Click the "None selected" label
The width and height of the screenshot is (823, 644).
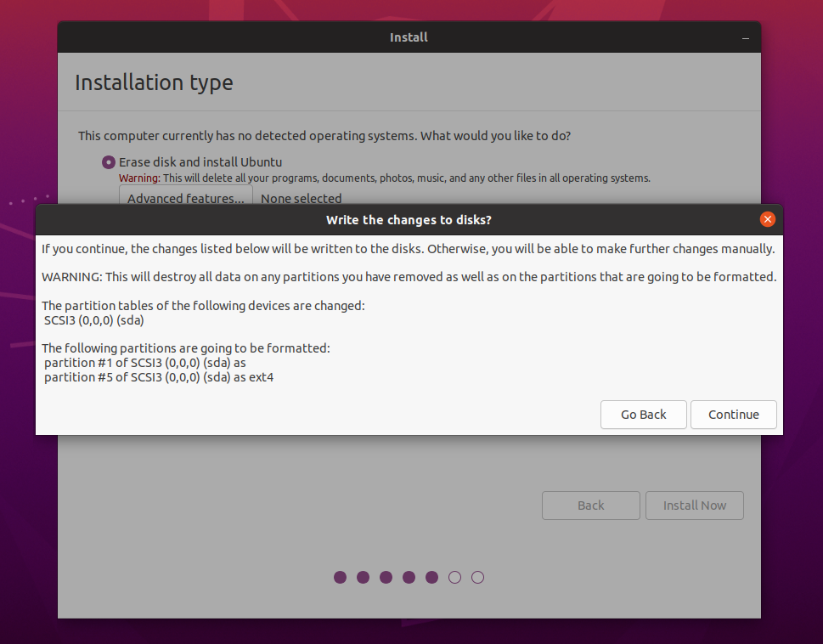(x=302, y=199)
